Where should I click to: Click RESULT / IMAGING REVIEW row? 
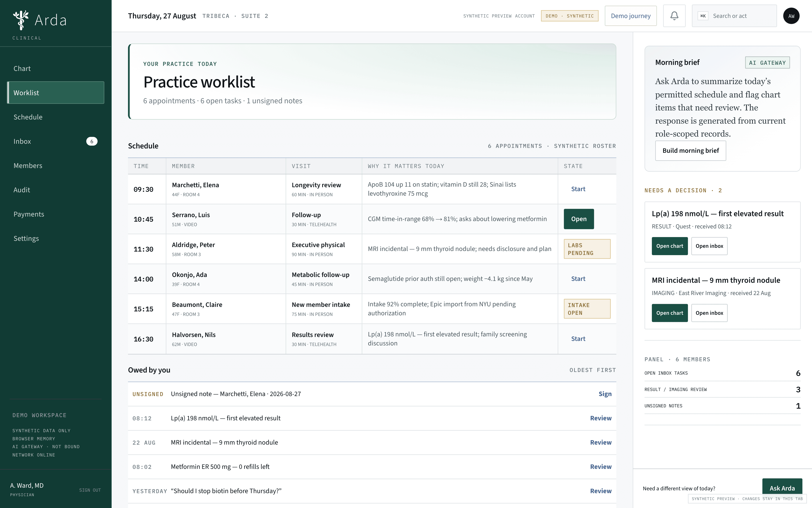(x=722, y=389)
